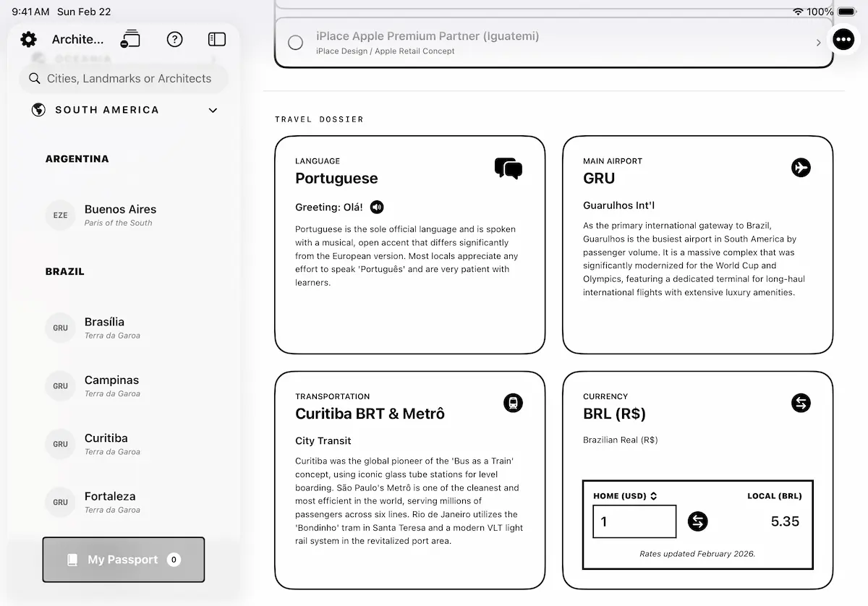Image resolution: width=868 pixels, height=606 pixels.
Task: Open Fortaleza city entry
Action: tap(112, 502)
